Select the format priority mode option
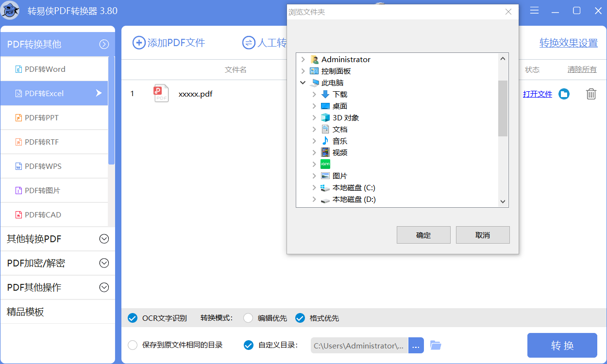 coord(300,318)
